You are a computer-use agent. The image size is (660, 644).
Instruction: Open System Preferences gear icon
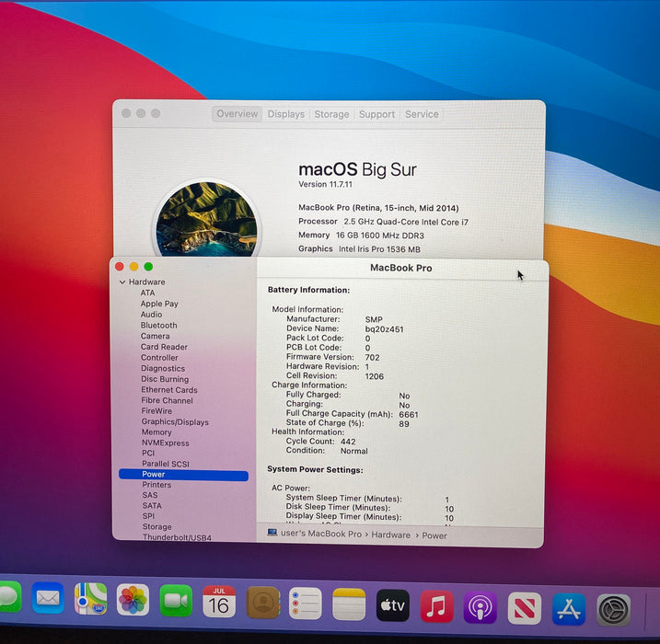(614, 610)
